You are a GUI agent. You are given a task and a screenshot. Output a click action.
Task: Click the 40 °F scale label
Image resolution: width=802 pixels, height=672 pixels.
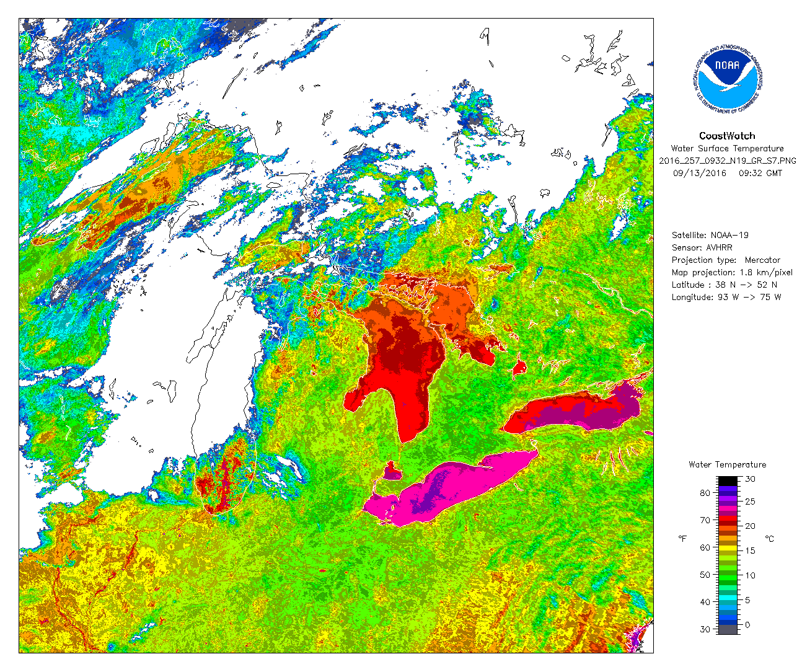point(705,602)
